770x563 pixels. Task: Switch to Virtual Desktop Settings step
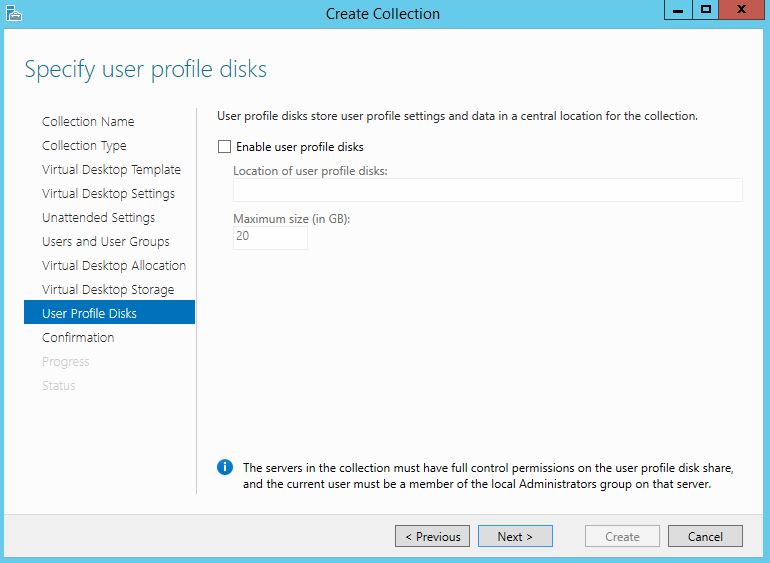(x=108, y=193)
